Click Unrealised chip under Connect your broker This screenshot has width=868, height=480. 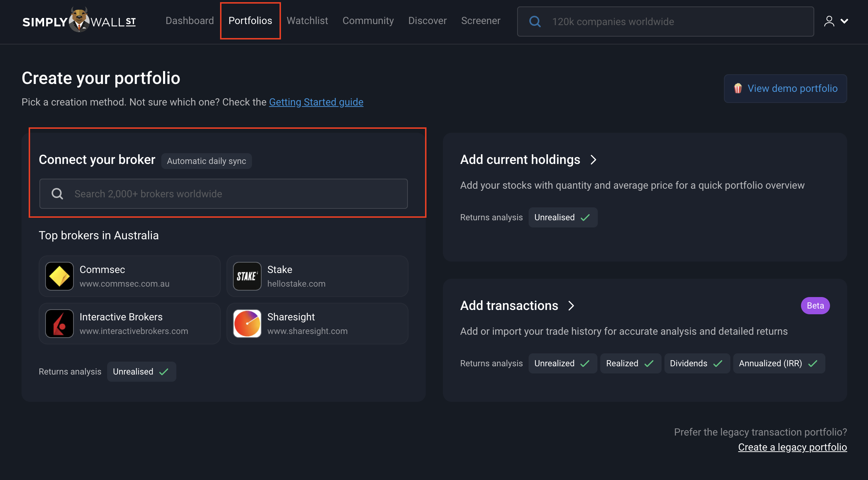click(x=142, y=372)
